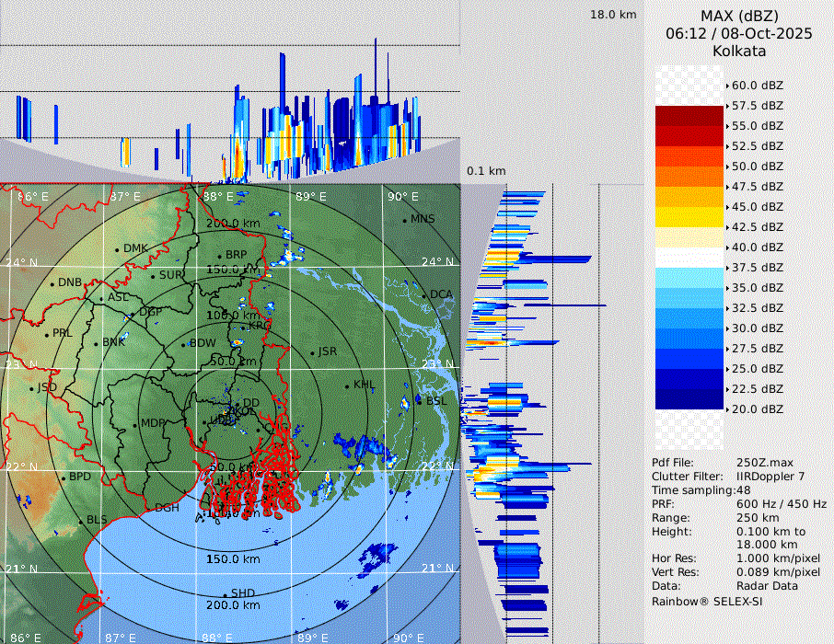Image resolution: width=834 pixels, height=644 pixels.
Task: Select the BPD station point
Action: (x=64, y=477)
